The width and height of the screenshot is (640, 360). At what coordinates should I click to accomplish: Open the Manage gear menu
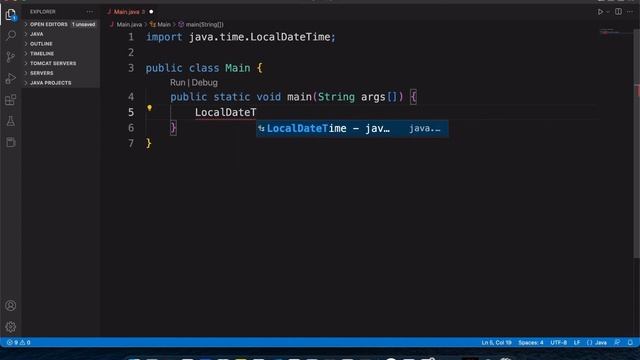pos(11,327)
